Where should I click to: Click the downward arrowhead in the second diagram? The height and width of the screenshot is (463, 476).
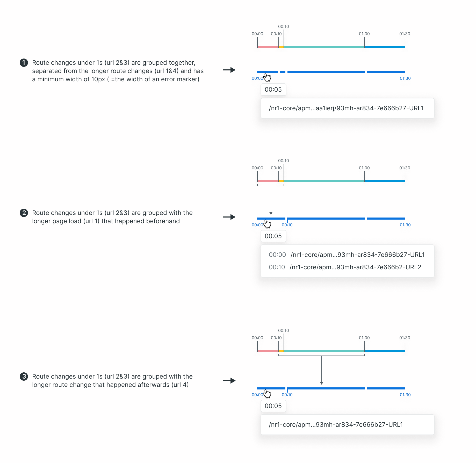tap(271, 213)
